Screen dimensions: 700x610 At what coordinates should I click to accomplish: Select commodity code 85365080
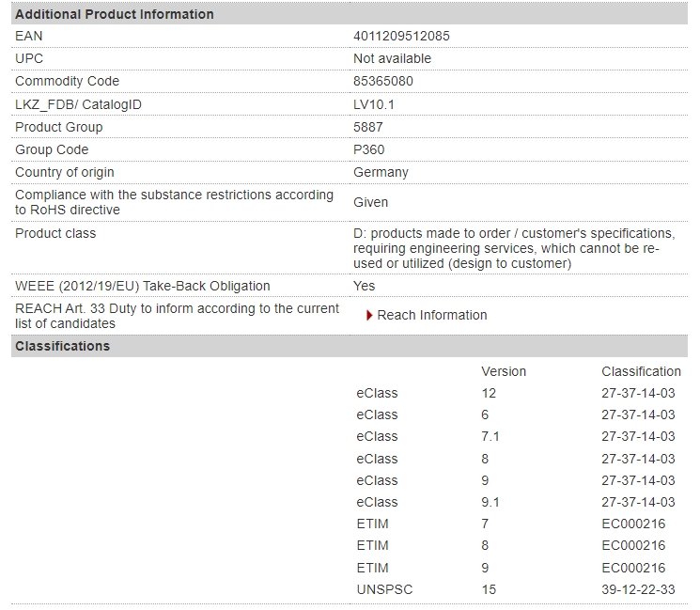tap(383, 81)
